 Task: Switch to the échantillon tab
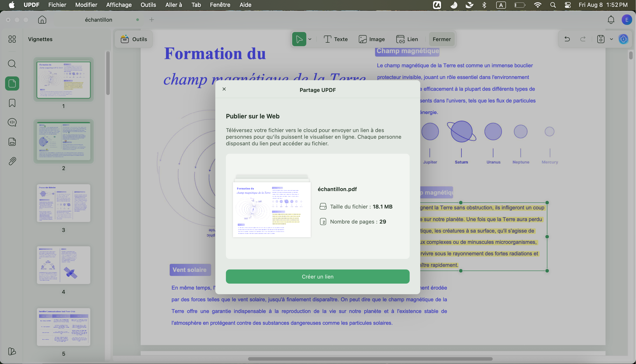[98, 20]
